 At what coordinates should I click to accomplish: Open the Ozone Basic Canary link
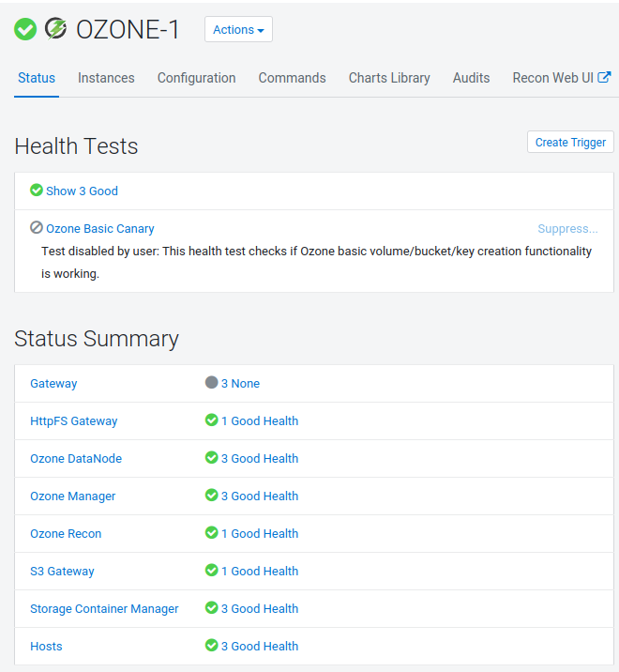[x=99, y=228]
